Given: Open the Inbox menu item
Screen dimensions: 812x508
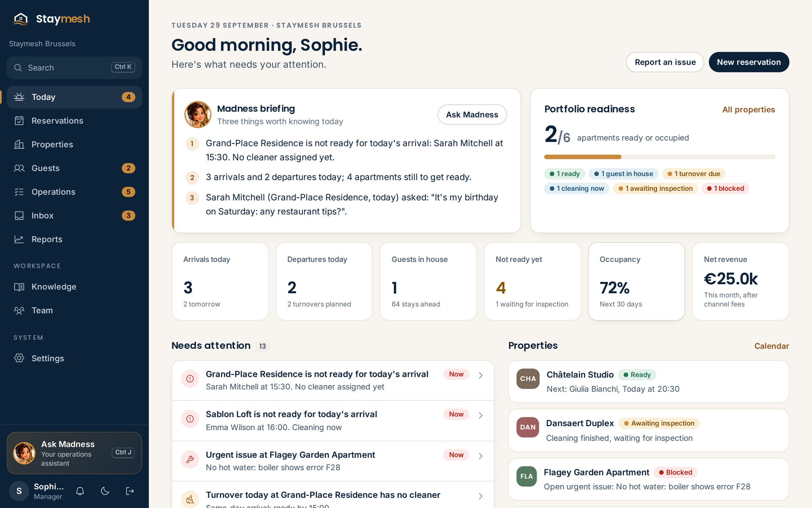Looking at the screenshot, I should tap(74, 215).
